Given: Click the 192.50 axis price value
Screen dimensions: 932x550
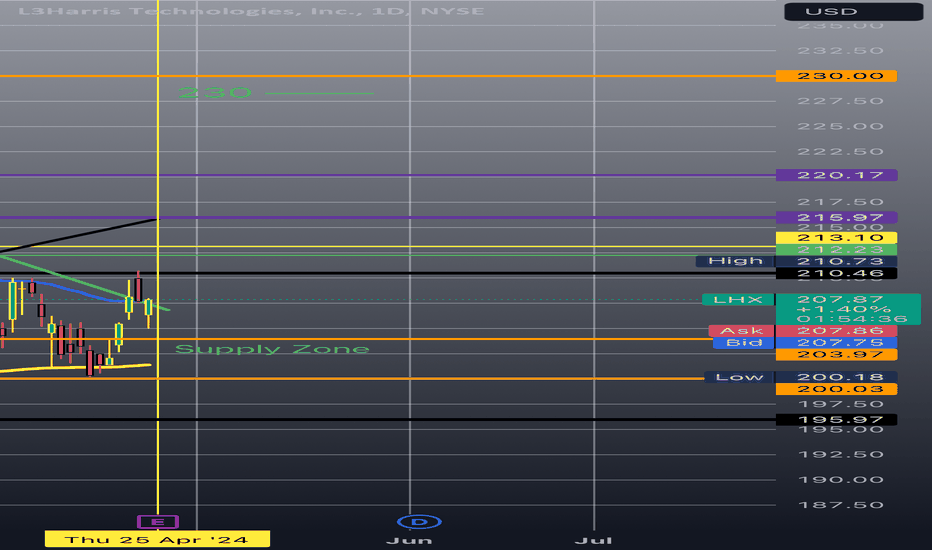Looking at the screenshot, I should click(840, 454).
